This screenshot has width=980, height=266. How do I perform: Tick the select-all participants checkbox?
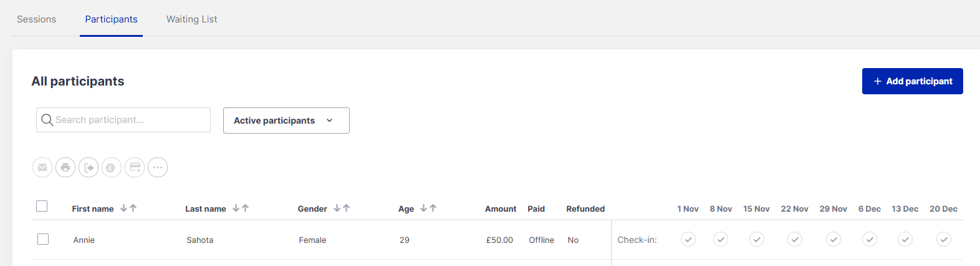[42, 206]
